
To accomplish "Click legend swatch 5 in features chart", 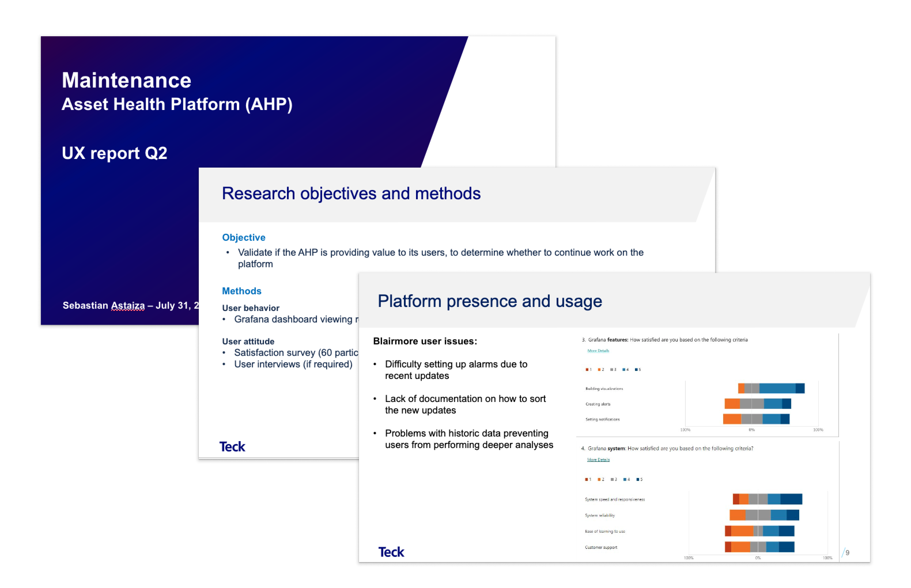I will pyautogui.click(x=636, y=370).
